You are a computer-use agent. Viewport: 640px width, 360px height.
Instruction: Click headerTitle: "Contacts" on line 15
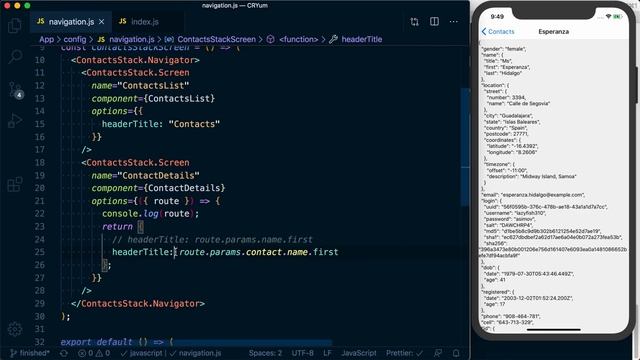tap(161, 124)
